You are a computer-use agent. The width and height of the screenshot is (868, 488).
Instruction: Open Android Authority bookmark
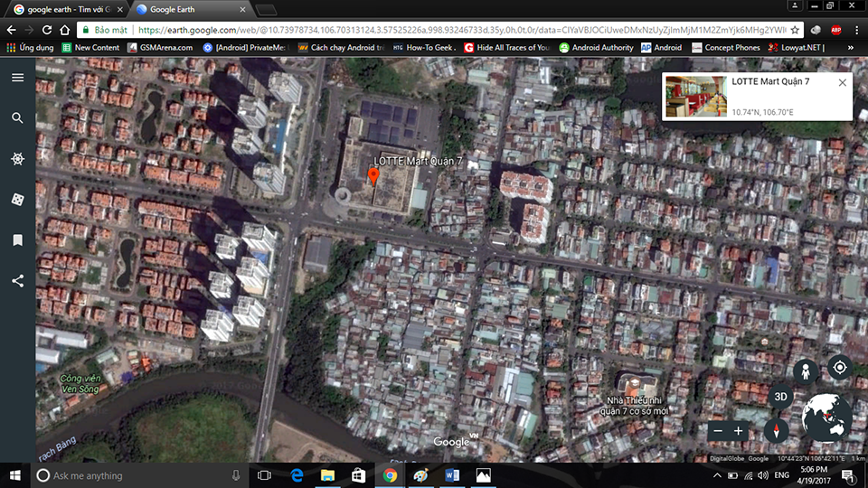pyautogui.click(x=596, y=48)
